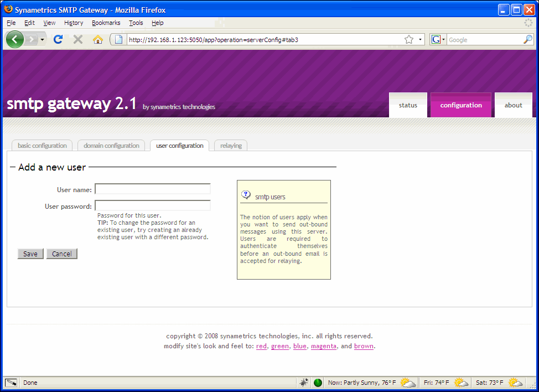Click the 'Add a new user' heading

[52, 167]
